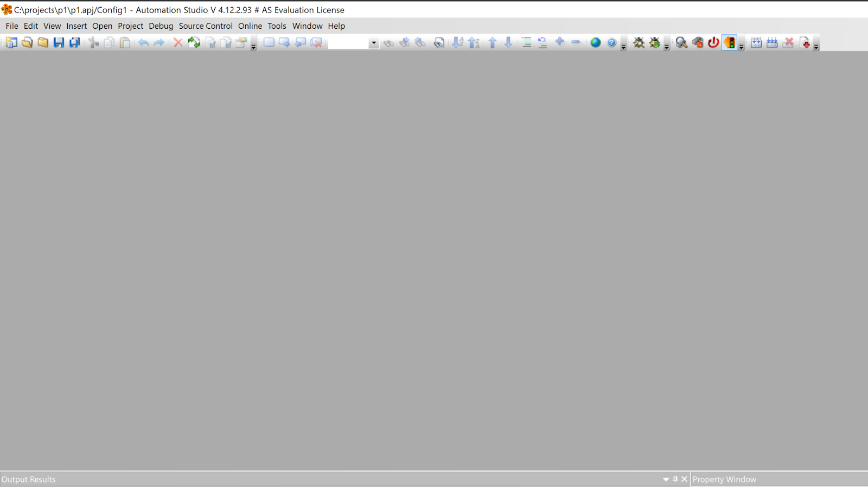Screen dimensions: 868x487
Task: Expand overflow arrow at the far toolbar end
Action: (816, 47)
